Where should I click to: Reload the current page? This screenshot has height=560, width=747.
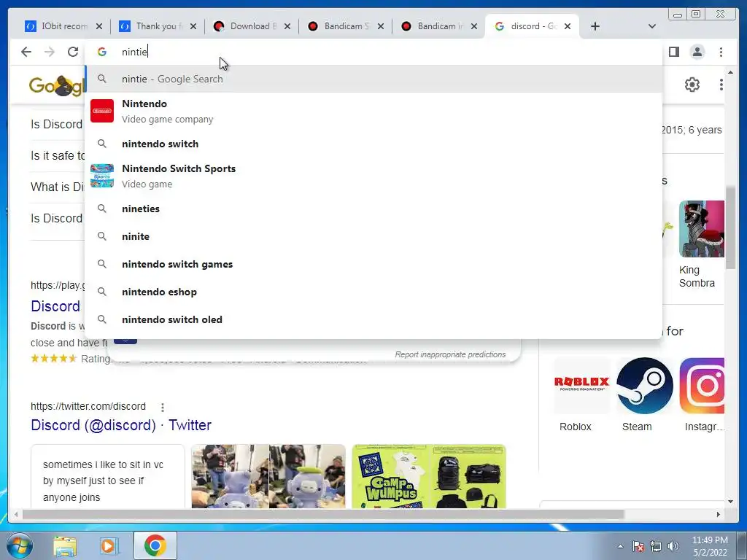coord(73,52)
